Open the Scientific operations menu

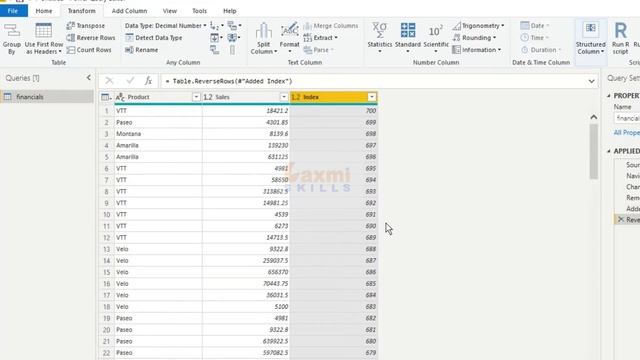[x=436, y=38]
